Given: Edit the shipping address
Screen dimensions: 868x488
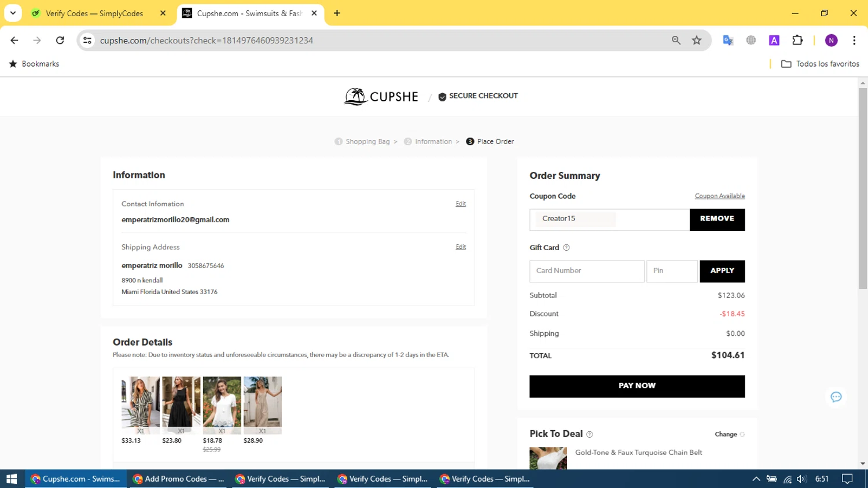Looking at the screenshot, I should pos(461,247).
